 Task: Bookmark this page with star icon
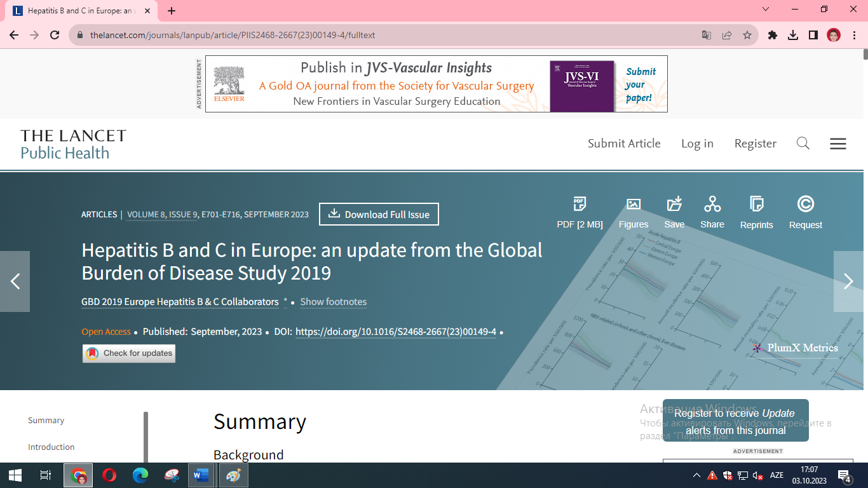tap(747, 35)
